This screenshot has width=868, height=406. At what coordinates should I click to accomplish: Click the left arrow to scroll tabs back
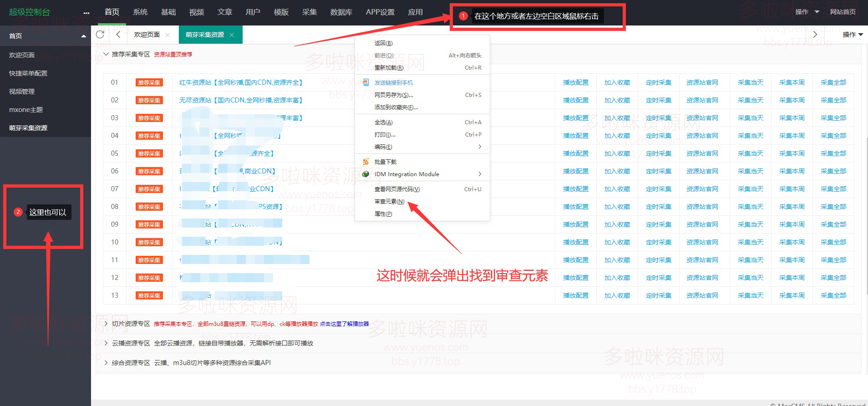click(x=118, y=34)
